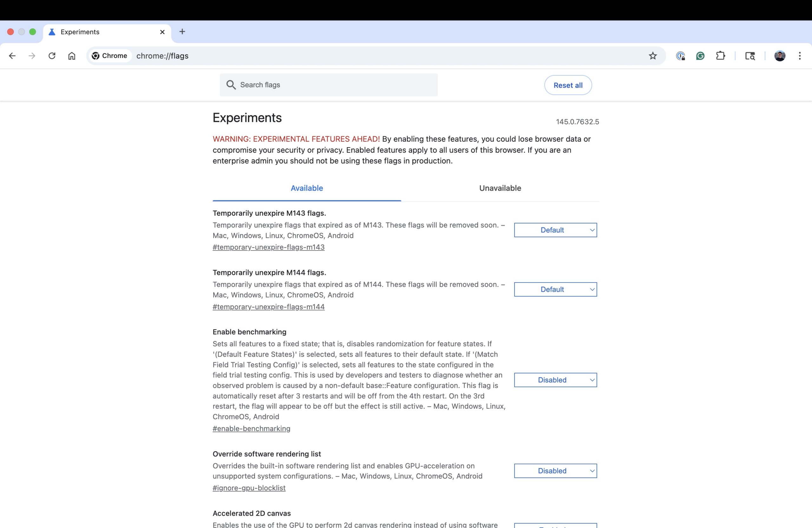
Task: Open the M144 unexpire flags dropdown
Action: (x=555, y=290)
